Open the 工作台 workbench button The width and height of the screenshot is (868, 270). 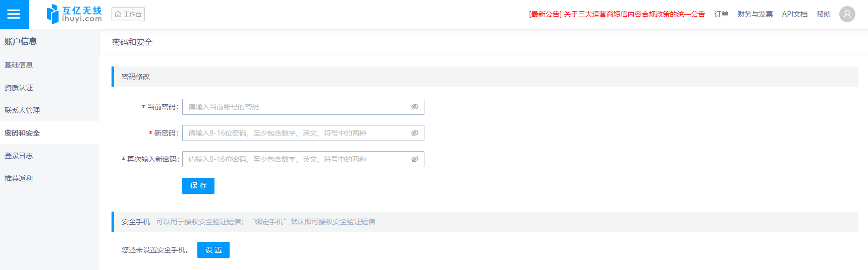click(128, 14)
